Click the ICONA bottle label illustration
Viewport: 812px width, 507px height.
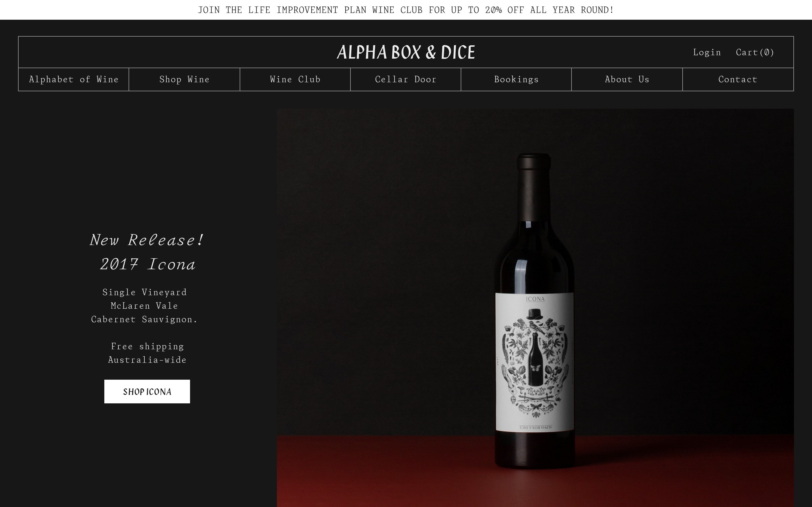coord(535,362)
